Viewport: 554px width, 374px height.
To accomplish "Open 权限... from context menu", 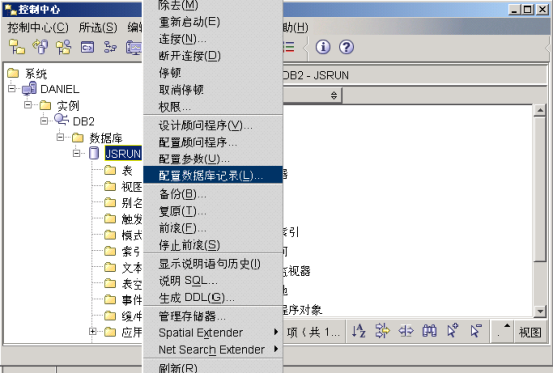I will [x=213, y=107].
